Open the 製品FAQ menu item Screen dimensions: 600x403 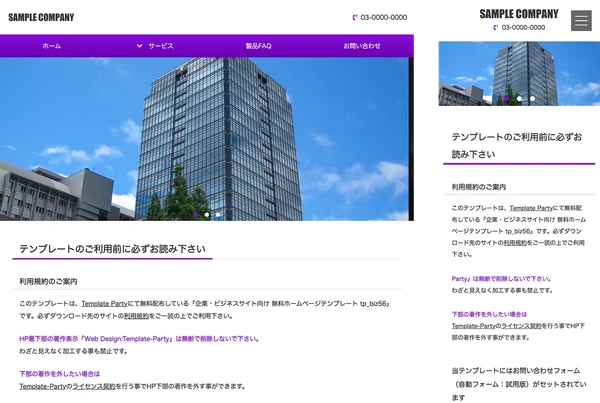click(x=259, y=46)
